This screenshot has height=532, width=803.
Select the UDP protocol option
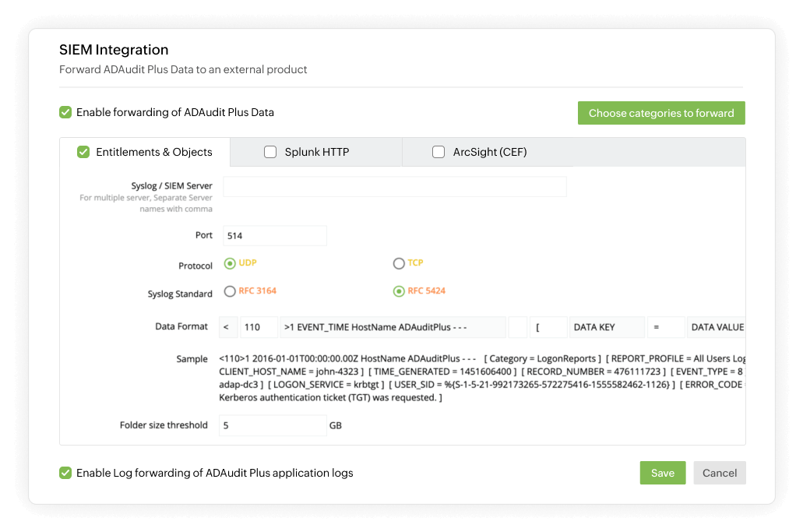[x=230, y=263]
